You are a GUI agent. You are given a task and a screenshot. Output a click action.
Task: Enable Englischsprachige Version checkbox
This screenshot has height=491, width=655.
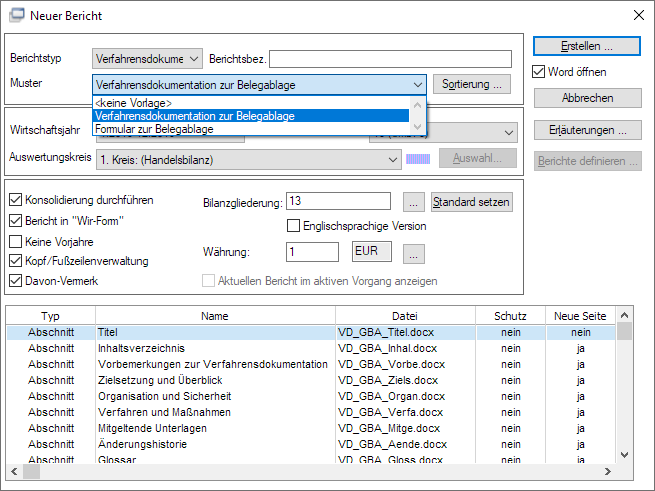coord(293,226)
